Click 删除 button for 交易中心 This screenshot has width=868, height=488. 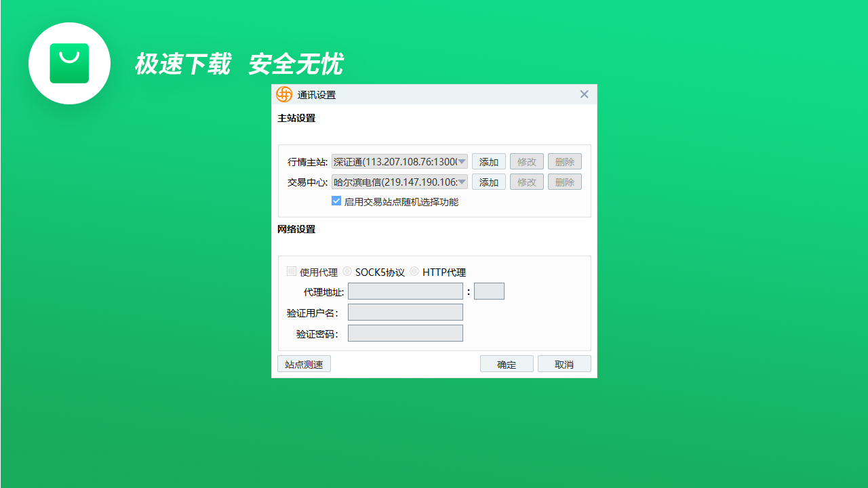point(564,182)
